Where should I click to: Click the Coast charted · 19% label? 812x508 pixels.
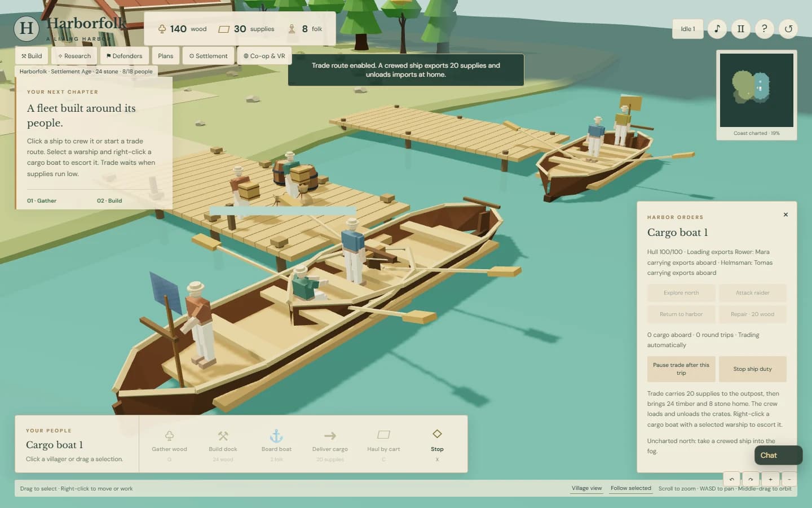(x=757, y=133)
